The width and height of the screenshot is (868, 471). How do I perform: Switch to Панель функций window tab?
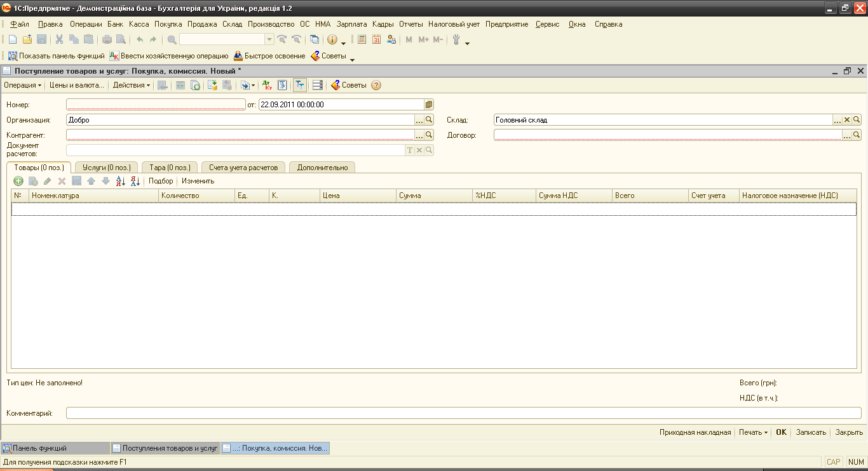[55, 448]
